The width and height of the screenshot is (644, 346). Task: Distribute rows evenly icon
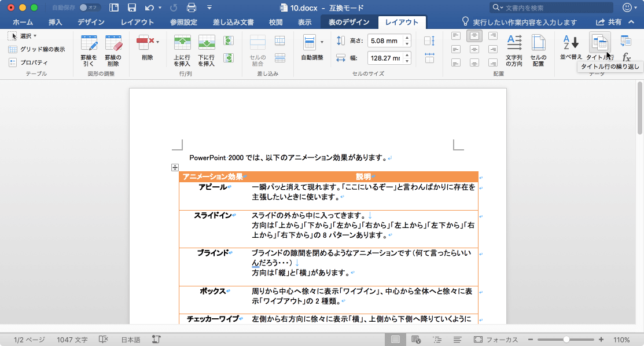[429, 41]
